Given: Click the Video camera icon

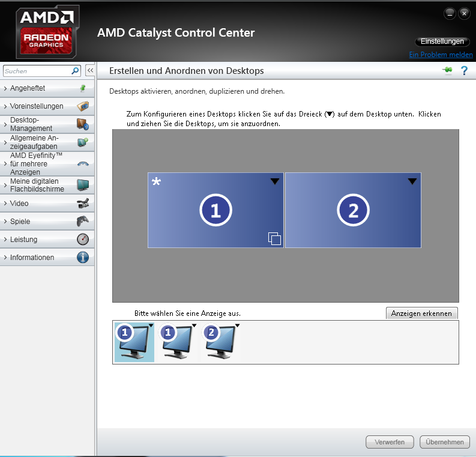Looking at the screenshot, I should [83, 204].
